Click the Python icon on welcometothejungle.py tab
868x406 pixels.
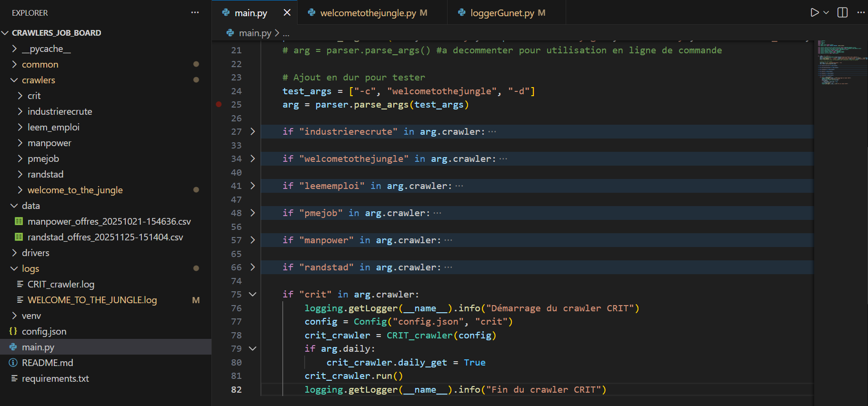311,13
